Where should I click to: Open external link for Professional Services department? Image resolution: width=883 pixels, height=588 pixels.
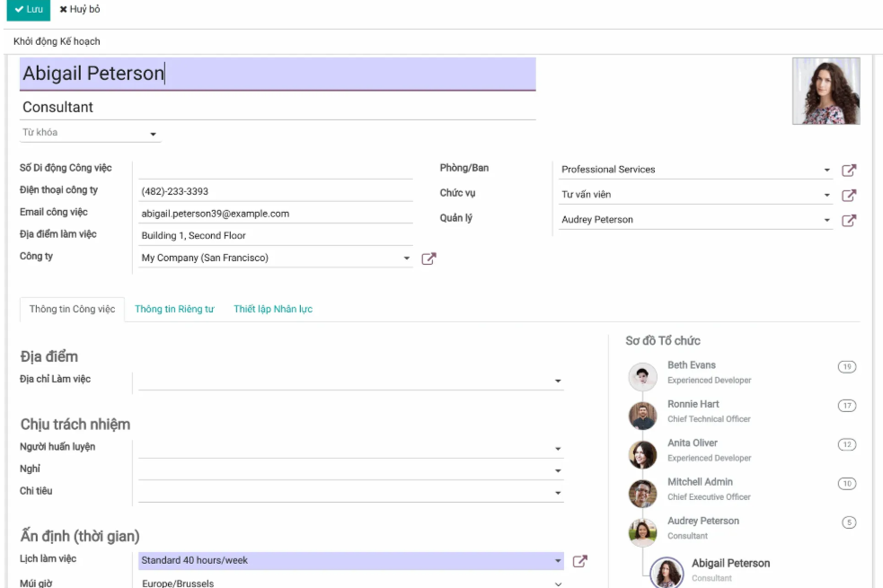pyautogui.click(x=849, y=170)
